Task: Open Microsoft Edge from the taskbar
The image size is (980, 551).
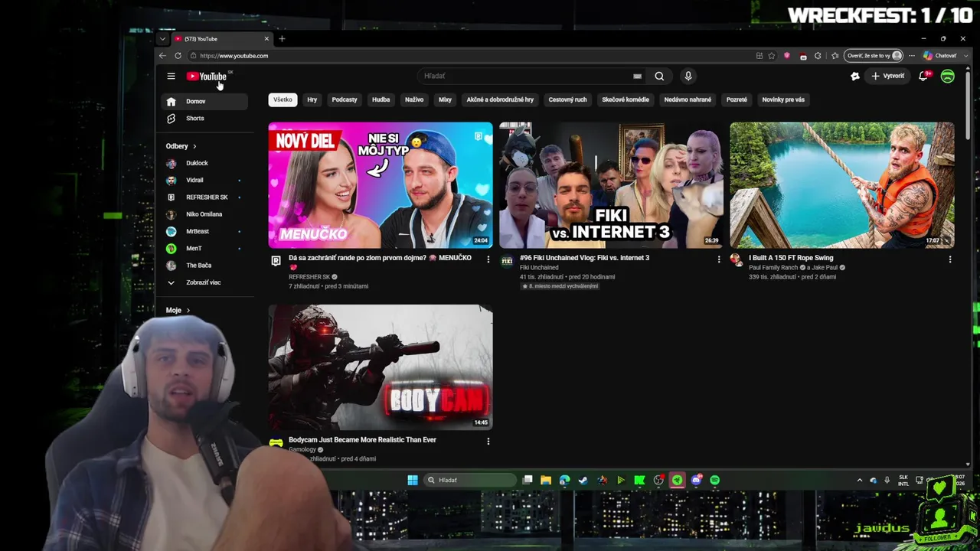Action: click(564, 480)
